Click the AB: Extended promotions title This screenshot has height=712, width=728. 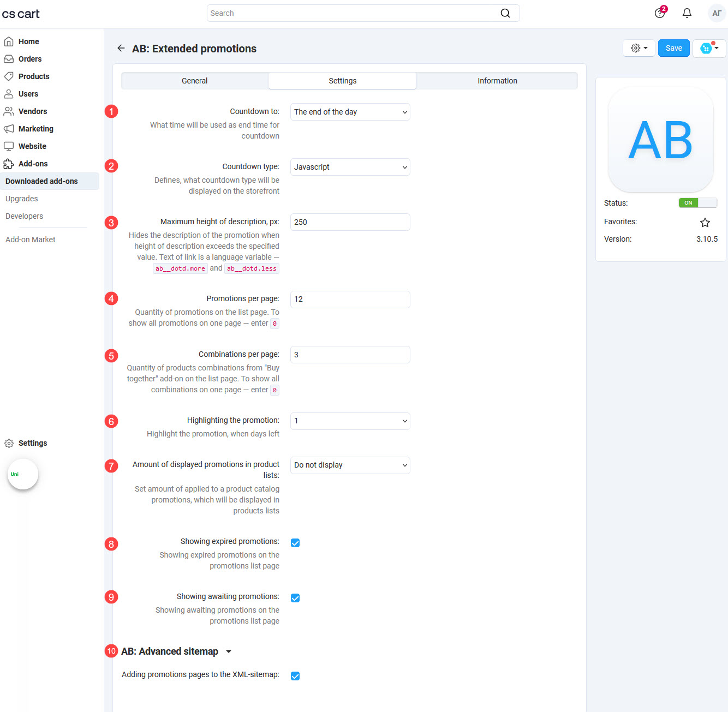click(194, 49)
